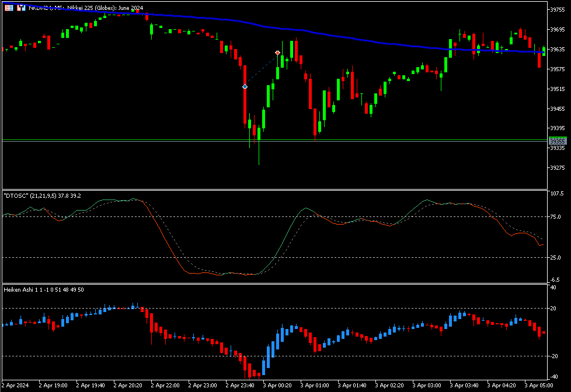The width and height of the screenshot is (571, 392).
Task: Click the "3 Apr 00:20" time label
Action: pos(277,385)
